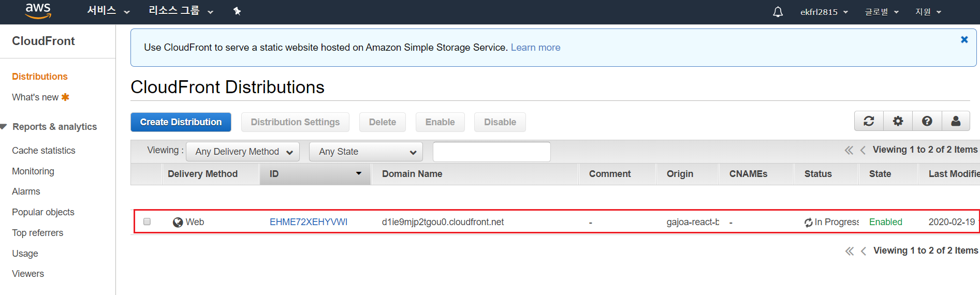Click the Create Distribution button
The width and height of the screenshot is (980, 295).
pyautogui.click(x=181, y=122)
